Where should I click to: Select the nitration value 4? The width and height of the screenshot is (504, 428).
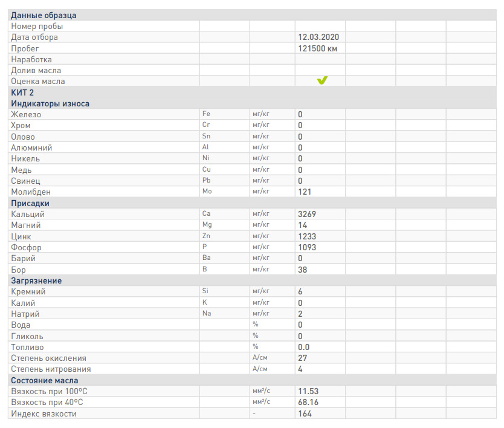point(300,369)
